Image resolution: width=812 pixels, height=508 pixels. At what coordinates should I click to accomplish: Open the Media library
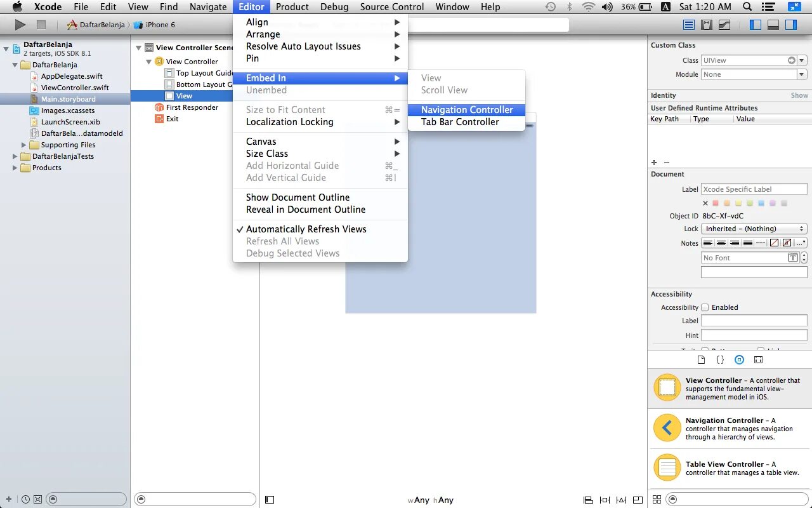click(x=758, y=359)
